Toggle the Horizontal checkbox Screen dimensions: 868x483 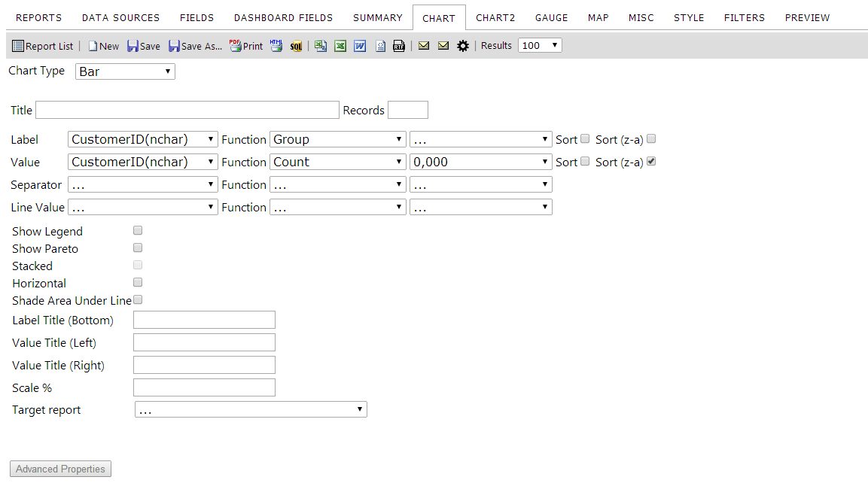(138, 282)
